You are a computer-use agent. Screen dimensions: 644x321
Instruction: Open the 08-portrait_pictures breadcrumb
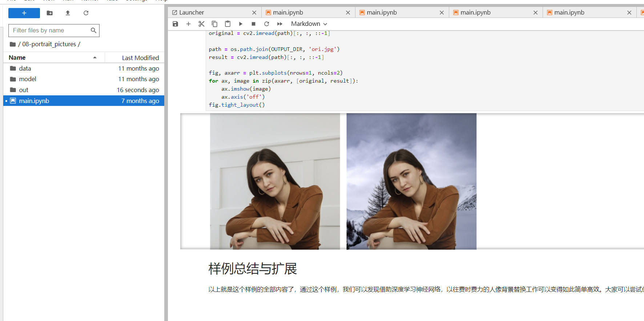(x=49, y=44)
